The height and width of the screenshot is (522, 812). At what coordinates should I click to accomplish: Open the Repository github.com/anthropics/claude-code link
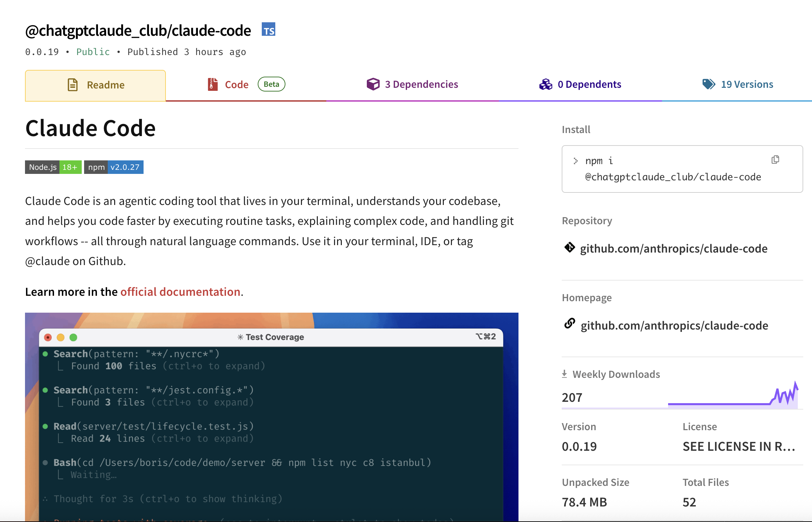673,249
